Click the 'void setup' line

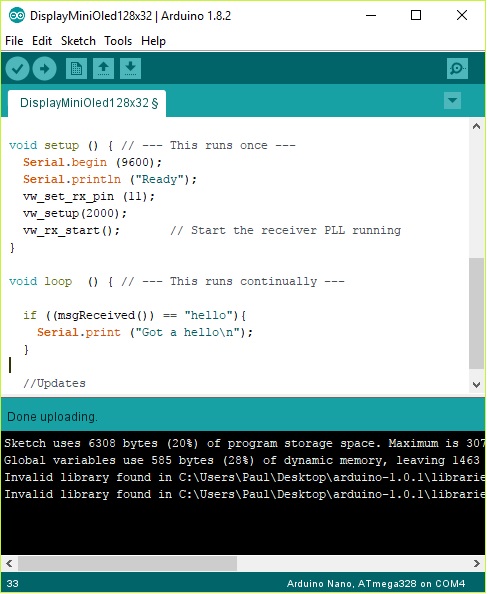(x=152, y=145)
